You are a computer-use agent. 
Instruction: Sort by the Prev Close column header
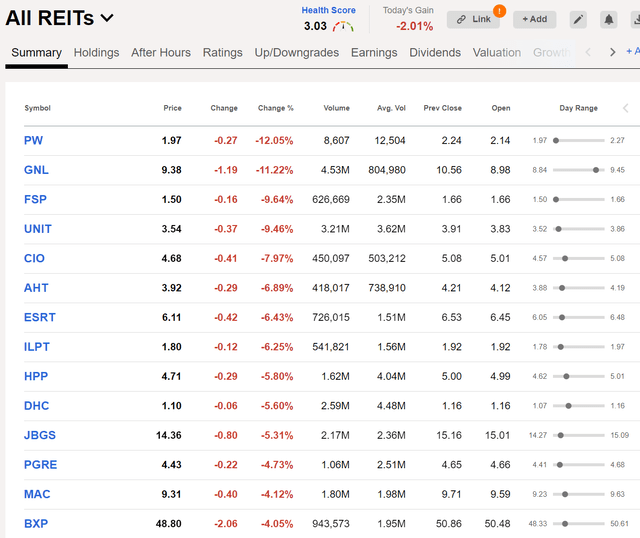click(442, 108)
